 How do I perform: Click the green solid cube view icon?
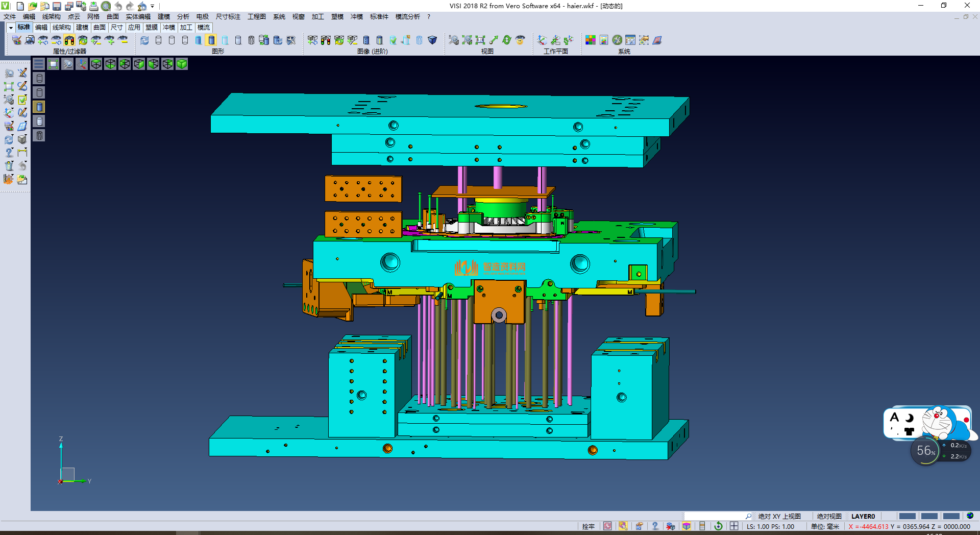click(x=182, y=64)
